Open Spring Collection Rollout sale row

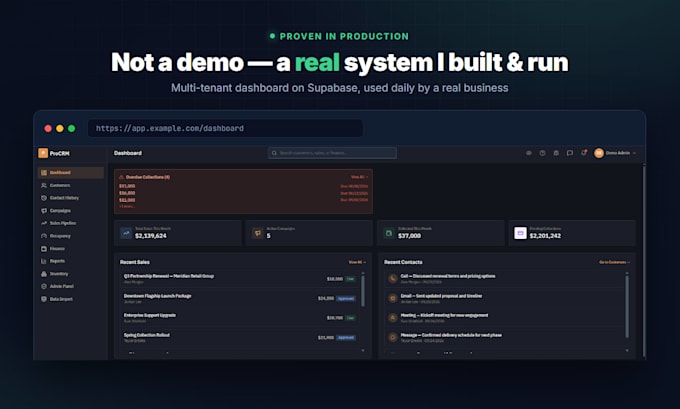pos(240,337)
